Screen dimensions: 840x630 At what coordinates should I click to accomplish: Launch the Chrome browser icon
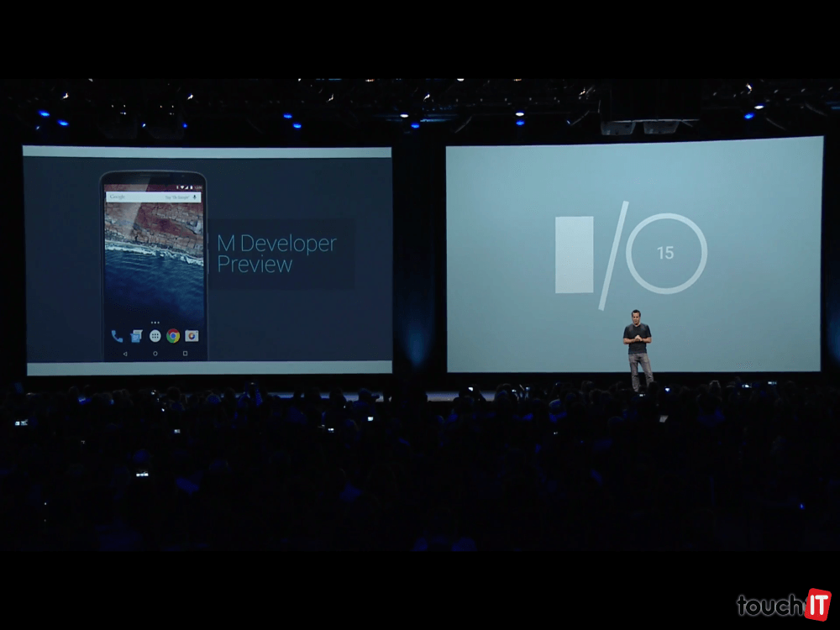tap(173, 336)
